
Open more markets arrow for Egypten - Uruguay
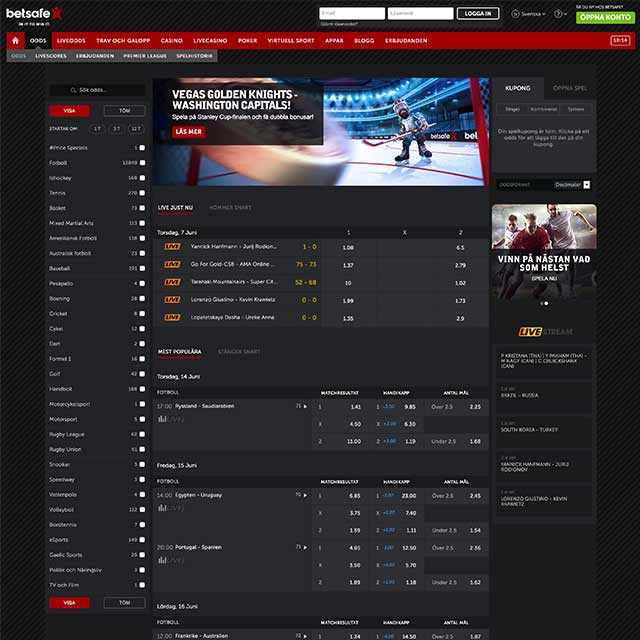pyautogui.click(x=305, y=496)
